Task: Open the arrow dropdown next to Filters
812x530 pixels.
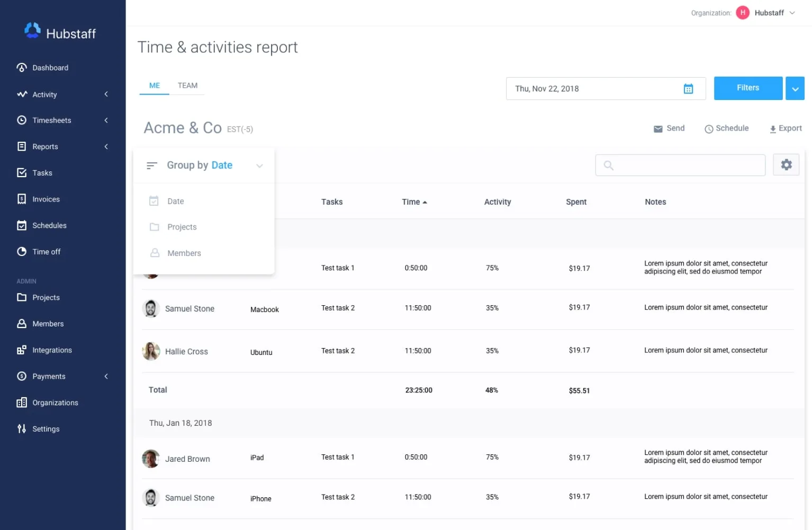Action: [x=795, y=89]
